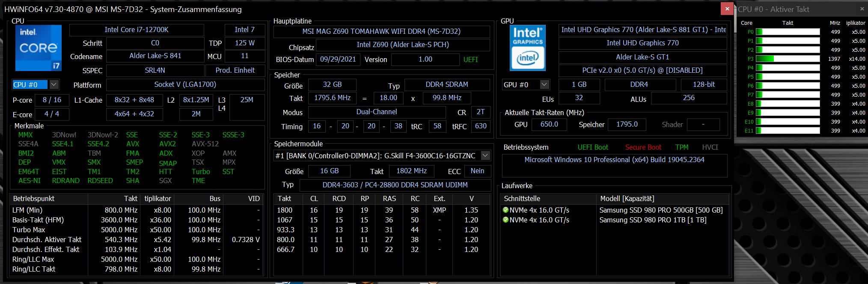Close the CPU #0 Aktiver Takt window
Viewport: 868px width, 284px height.
point(862,9)
